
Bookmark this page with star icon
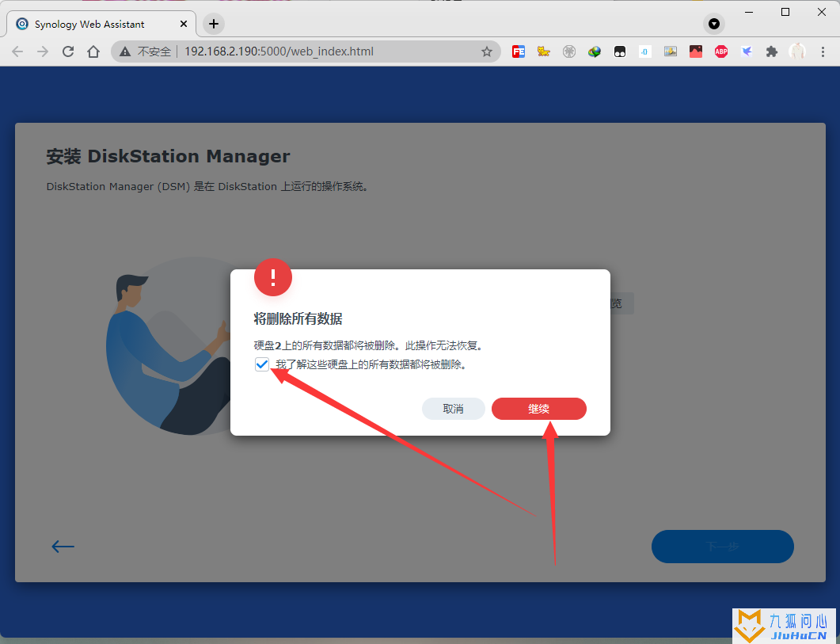(486, 51)
